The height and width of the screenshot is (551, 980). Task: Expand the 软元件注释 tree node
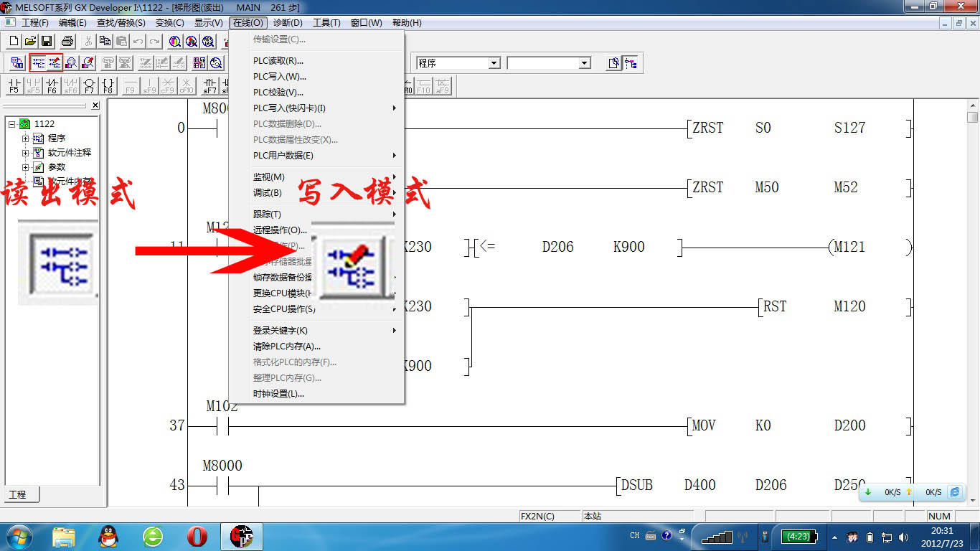(26, 153)
